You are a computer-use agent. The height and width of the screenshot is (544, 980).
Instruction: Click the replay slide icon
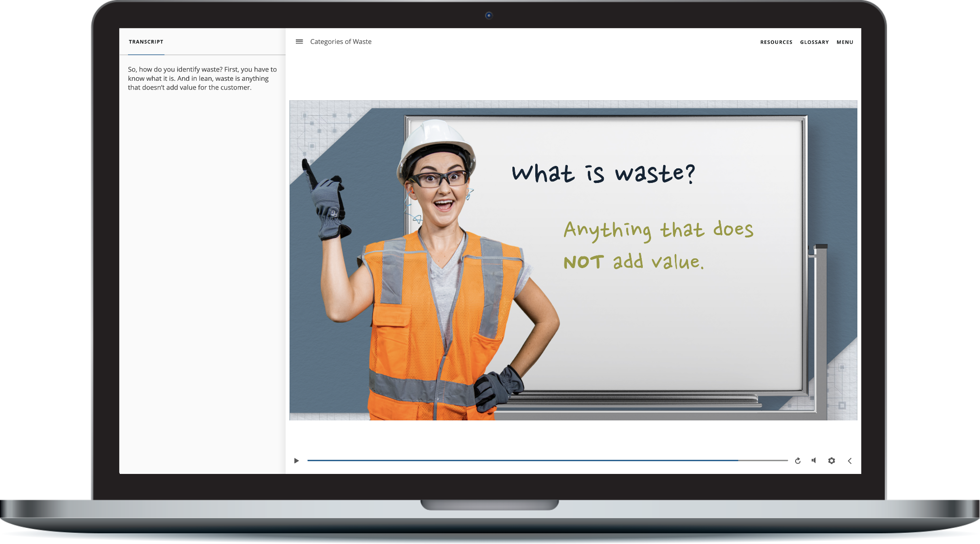click(798, 461)
